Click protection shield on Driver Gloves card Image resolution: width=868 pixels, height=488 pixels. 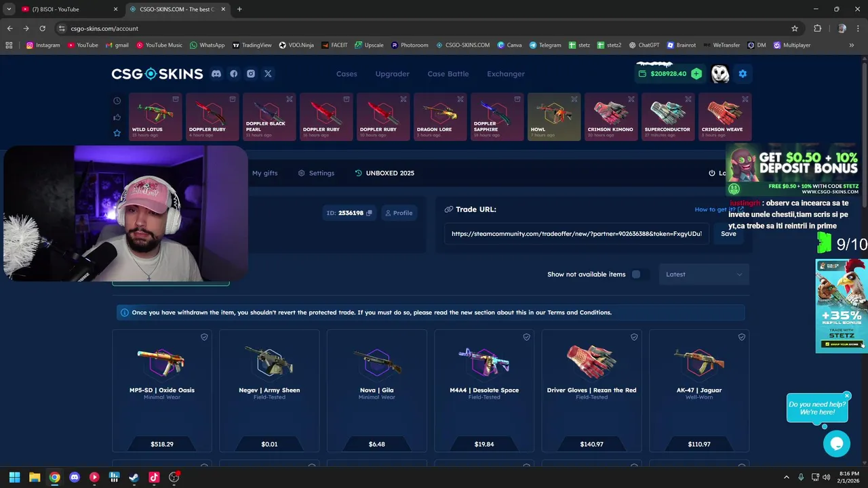tap(634, 337)
